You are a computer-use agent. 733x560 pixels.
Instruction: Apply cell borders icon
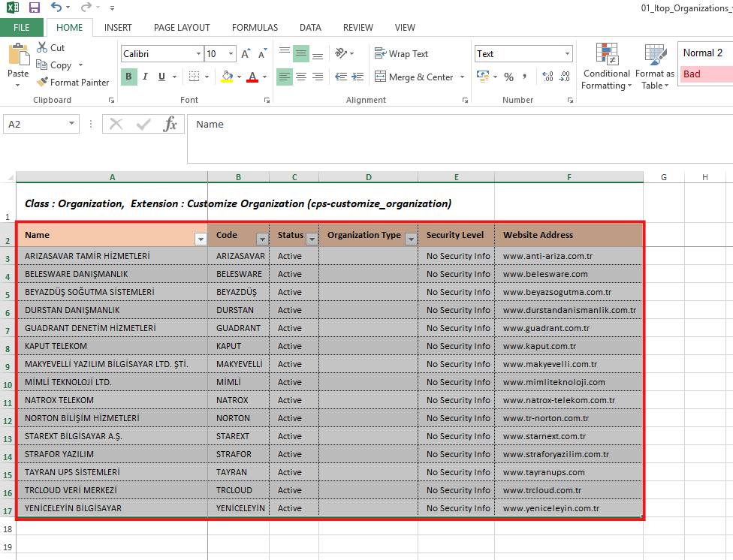click(194, 77)
